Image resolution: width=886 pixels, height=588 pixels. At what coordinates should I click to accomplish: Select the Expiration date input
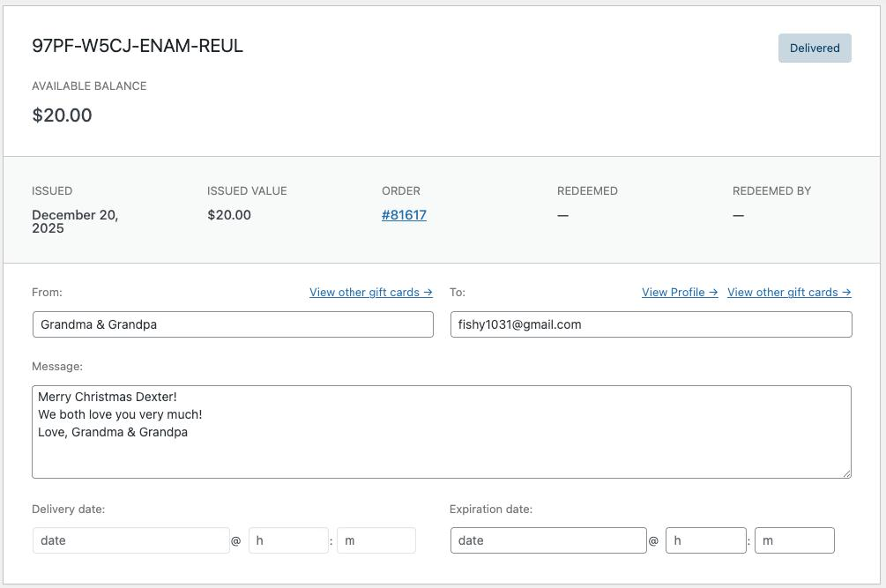tap(547, 540)
